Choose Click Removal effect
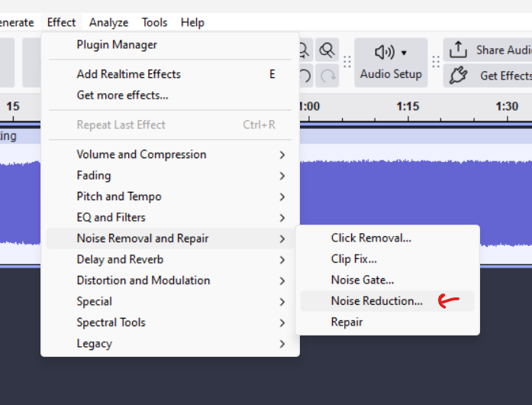This screenshot has width=532, height=405. point(371,238)
